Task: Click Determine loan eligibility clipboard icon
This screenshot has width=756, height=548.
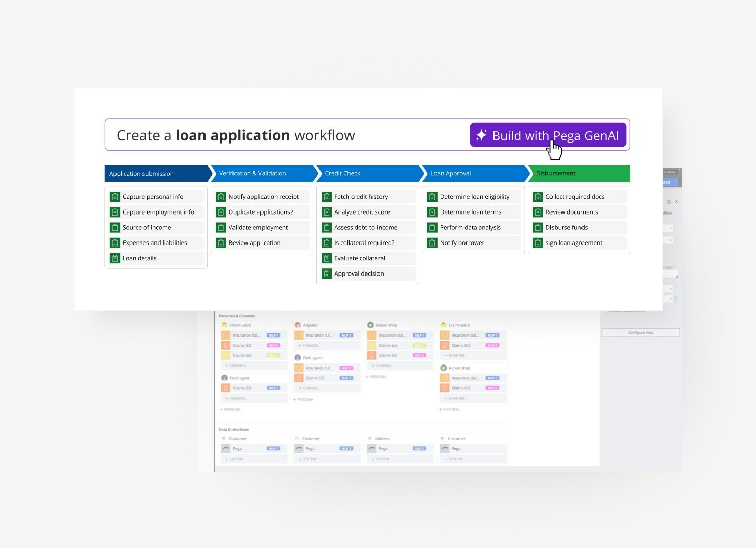Action: point(432,197)
